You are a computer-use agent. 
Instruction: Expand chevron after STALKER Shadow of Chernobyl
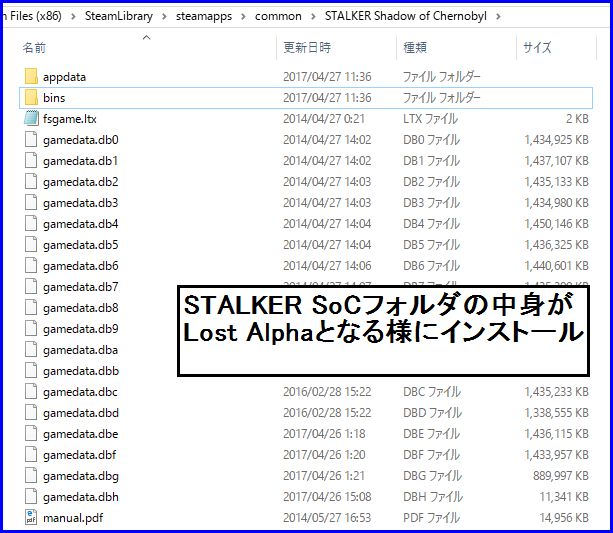coord(498,17)
